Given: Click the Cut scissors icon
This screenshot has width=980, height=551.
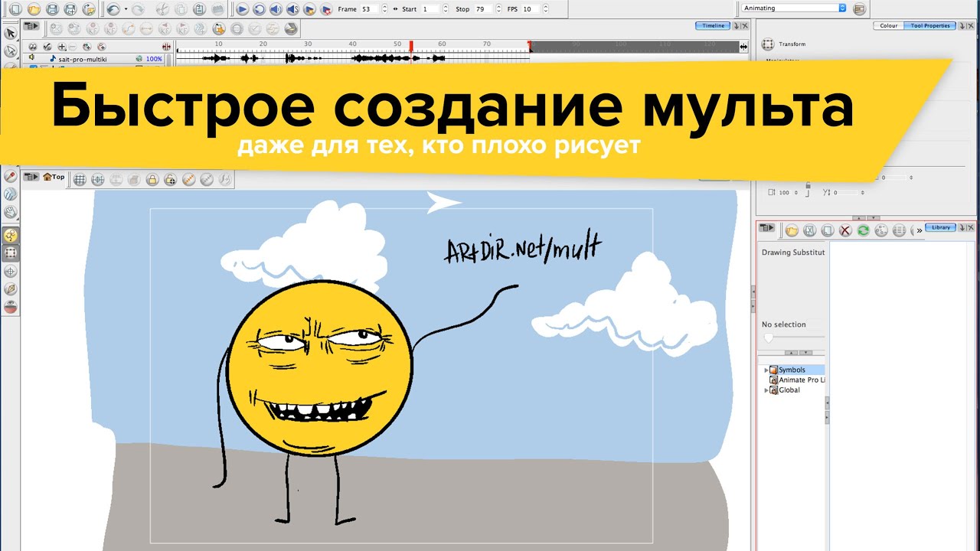Looking at the screenshot, I should 162,9.
